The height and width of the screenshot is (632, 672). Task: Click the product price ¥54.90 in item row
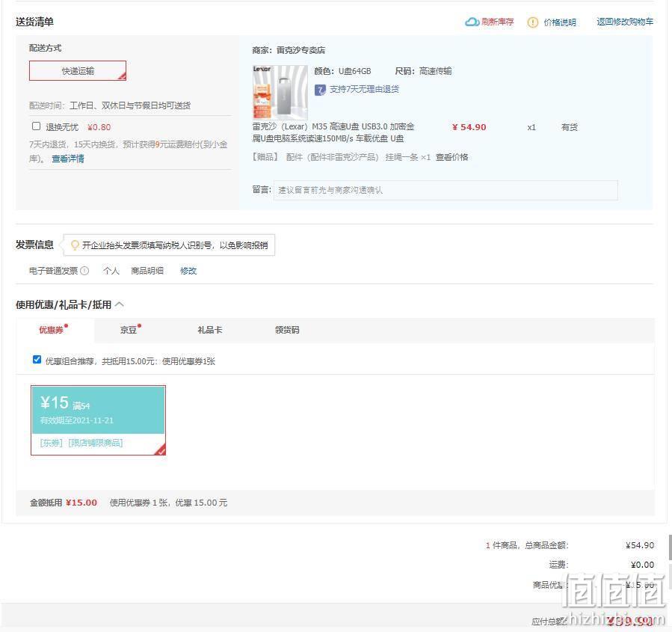[x=469, y=127]
